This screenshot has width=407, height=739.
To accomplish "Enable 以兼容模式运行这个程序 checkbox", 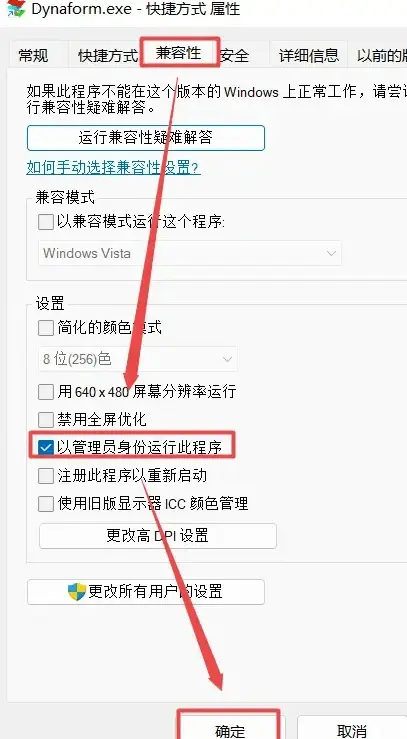I will tap(46, 222).
